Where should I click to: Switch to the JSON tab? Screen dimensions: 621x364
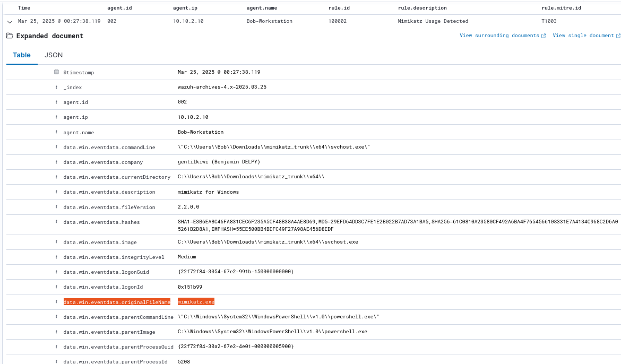[53, 55]
